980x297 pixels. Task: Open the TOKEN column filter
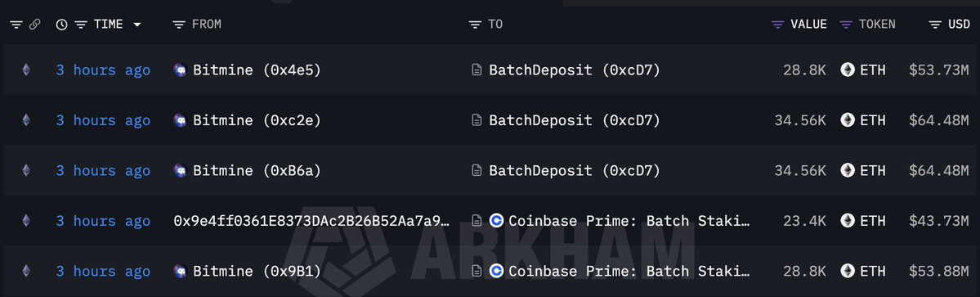tap(846, 25)
